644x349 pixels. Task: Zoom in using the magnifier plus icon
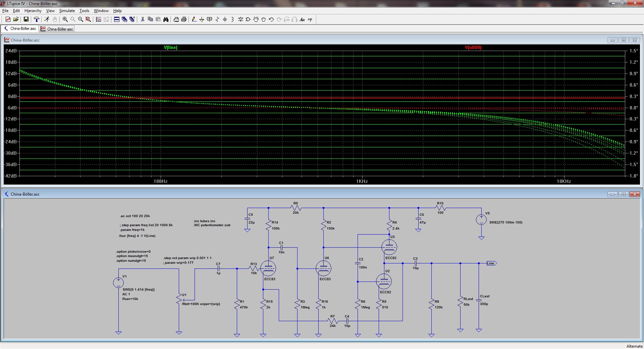coord(65,19)
